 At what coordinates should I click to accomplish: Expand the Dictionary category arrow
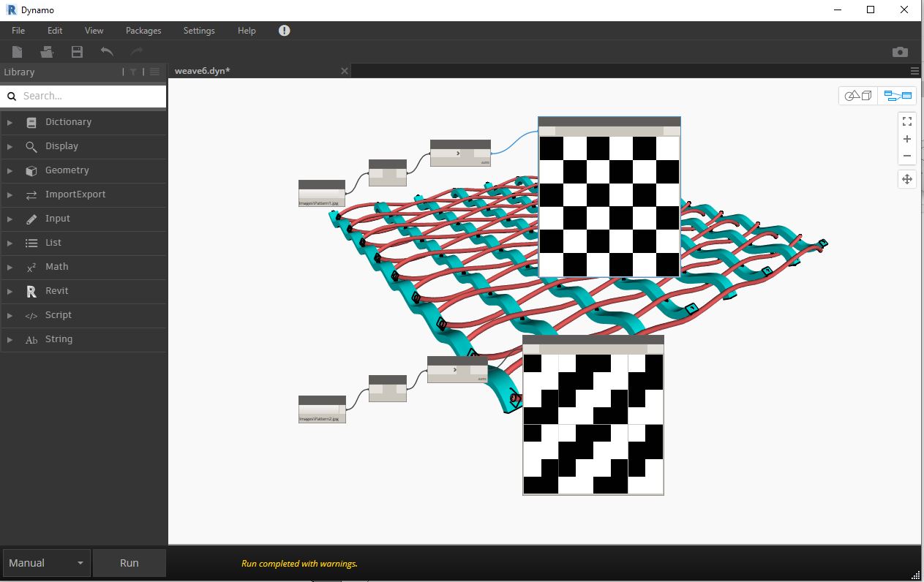click(x=10, y=123)
